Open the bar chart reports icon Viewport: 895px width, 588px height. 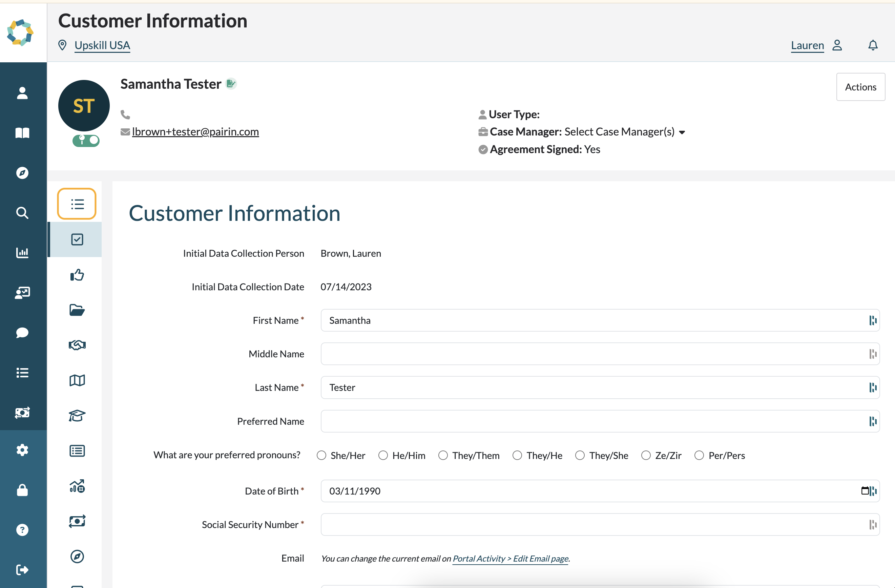(23, 252)
